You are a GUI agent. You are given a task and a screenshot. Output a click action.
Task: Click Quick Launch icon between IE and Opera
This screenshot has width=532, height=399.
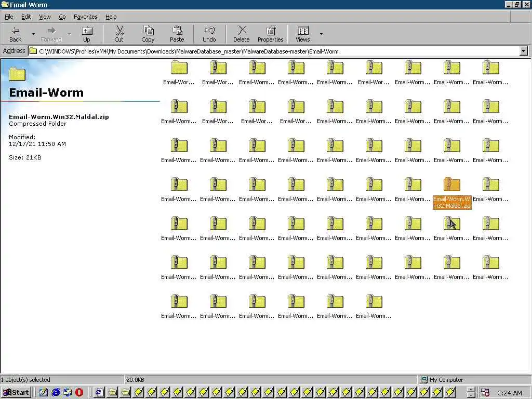[68, 393]
